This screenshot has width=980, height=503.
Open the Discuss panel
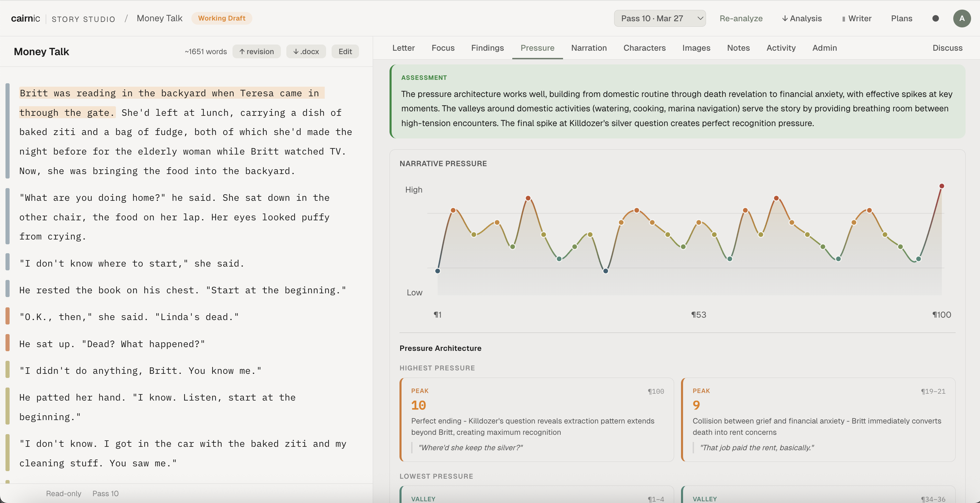(x=947, y=48)
